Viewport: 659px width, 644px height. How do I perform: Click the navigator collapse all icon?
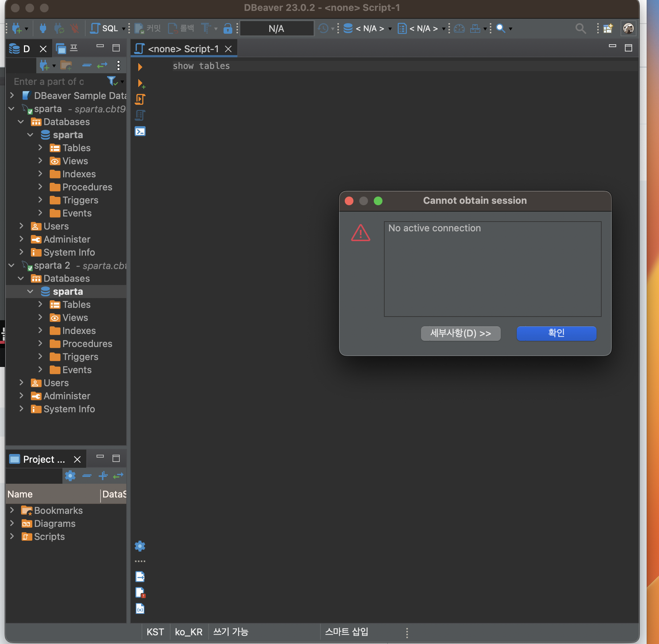click(x=87, y=66)
